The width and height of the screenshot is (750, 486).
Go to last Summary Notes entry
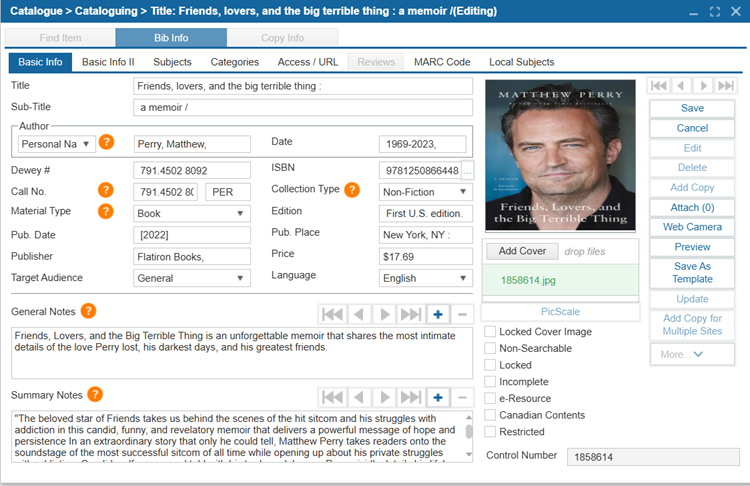pyautogui.click(x=410, y=398)
